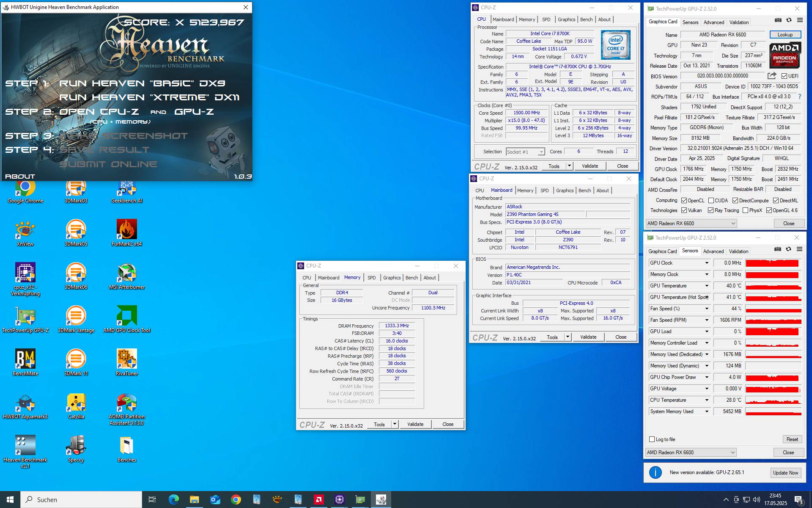Click Validate in CPU-Z Mainboard window
The height and width of the screenshot is (508, 812).
[588, 337]
